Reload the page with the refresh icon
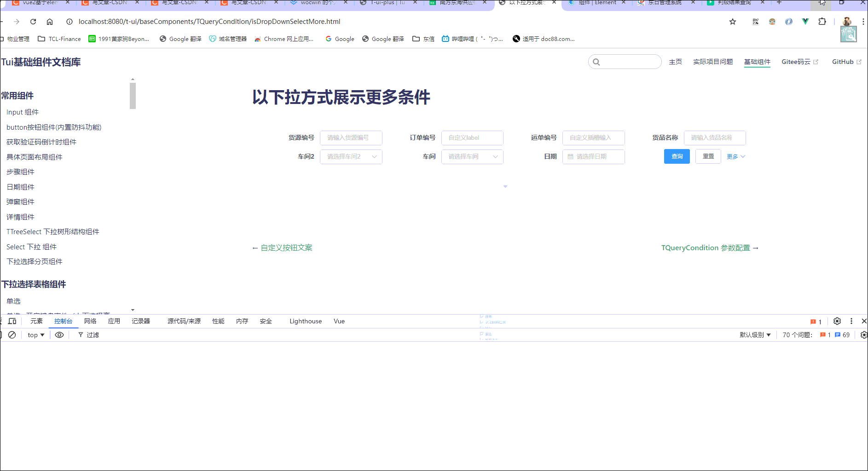Viewport: 868px width, 471px height. click(x=32, y=22)
